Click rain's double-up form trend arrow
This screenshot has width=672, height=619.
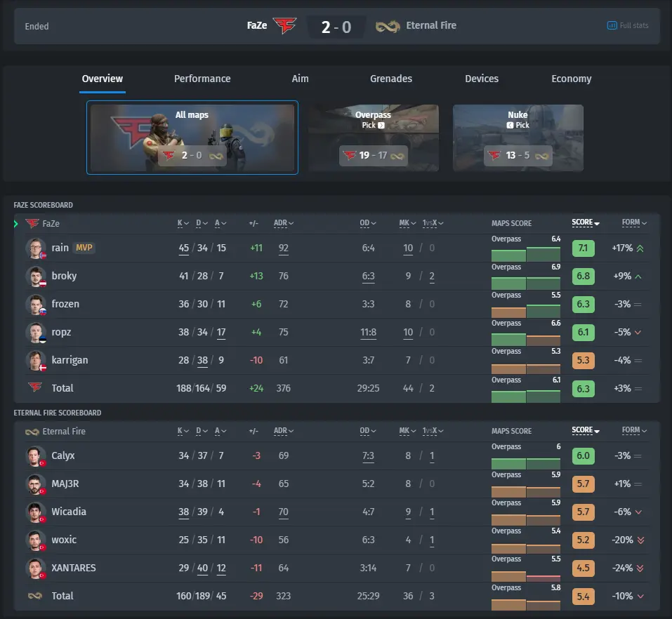point(640,248)
